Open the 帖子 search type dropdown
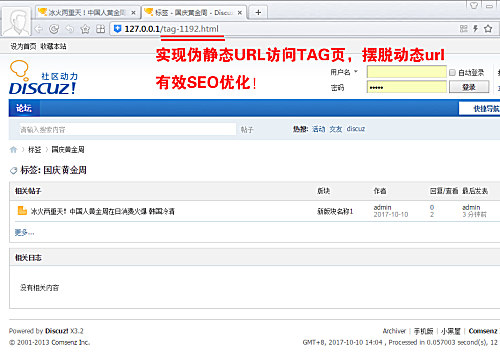500x364 pixels. pyautogui.click(x=247, y=130)
